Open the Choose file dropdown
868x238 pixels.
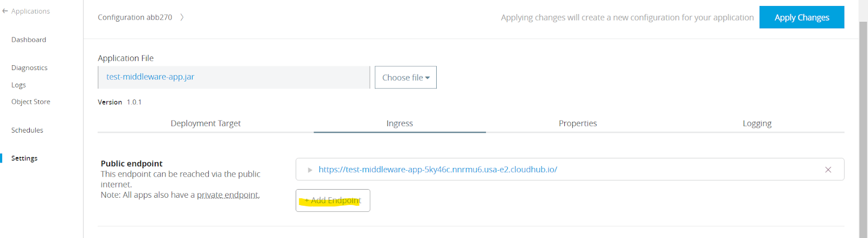(405, 78)
